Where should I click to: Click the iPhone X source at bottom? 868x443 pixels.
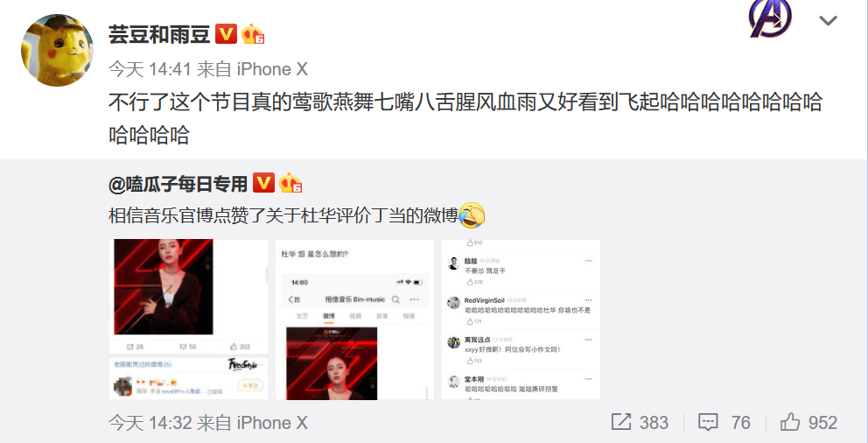[272, 423]
